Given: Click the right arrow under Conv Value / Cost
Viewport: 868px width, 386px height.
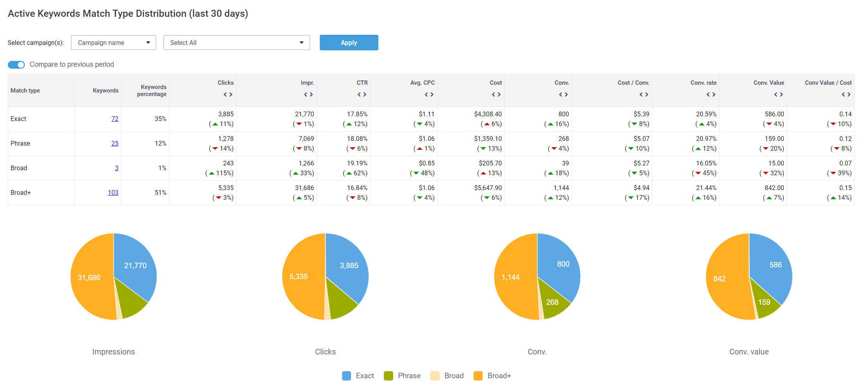Looking at the screenshot, I should coord(848,94).
